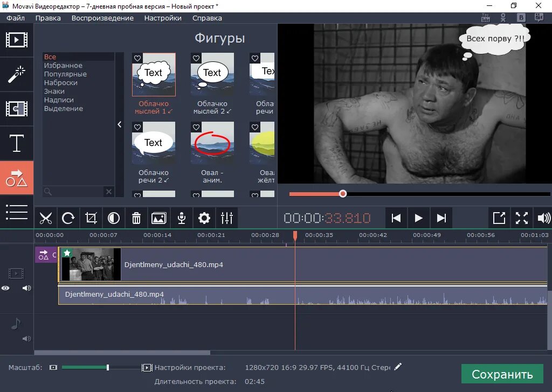552x392 pixels.
Task: Open the Файл menu
Action: 16,18
